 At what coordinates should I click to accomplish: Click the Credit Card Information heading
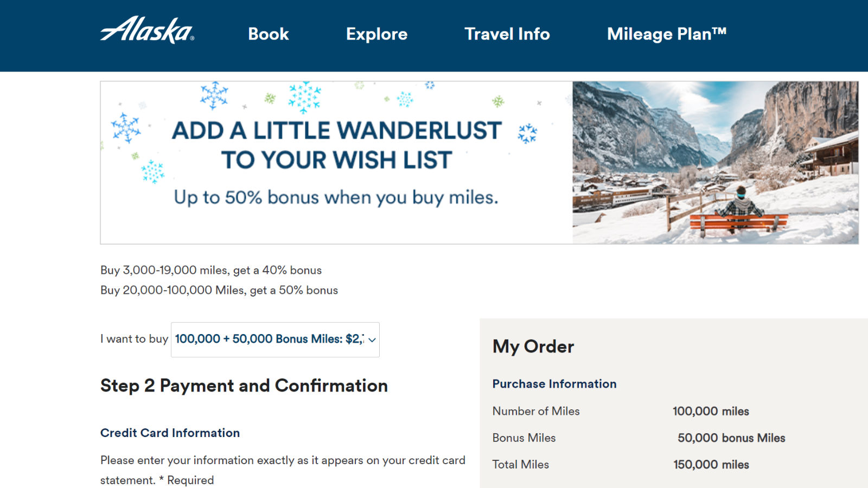click(x=170, y=433)
